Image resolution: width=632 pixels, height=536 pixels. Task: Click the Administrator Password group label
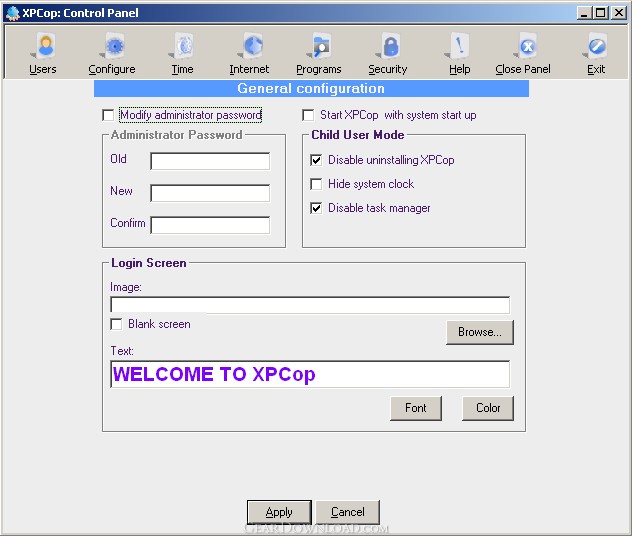(x=177, y=135)
